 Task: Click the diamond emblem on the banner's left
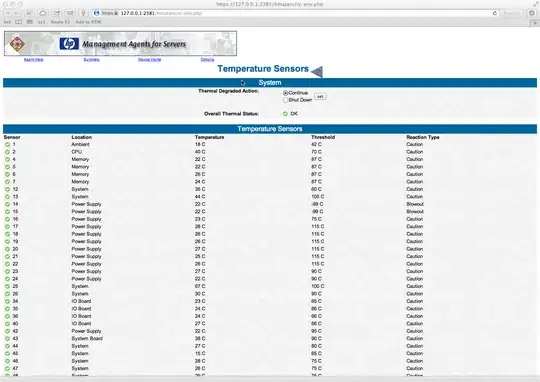tap(17, 44)
